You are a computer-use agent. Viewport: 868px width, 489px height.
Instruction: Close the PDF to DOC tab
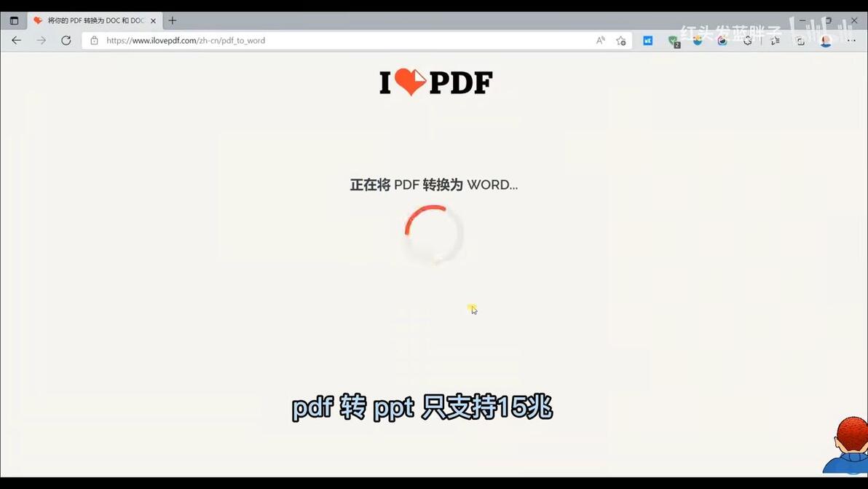pyautogui.click(x=154, y=20)
